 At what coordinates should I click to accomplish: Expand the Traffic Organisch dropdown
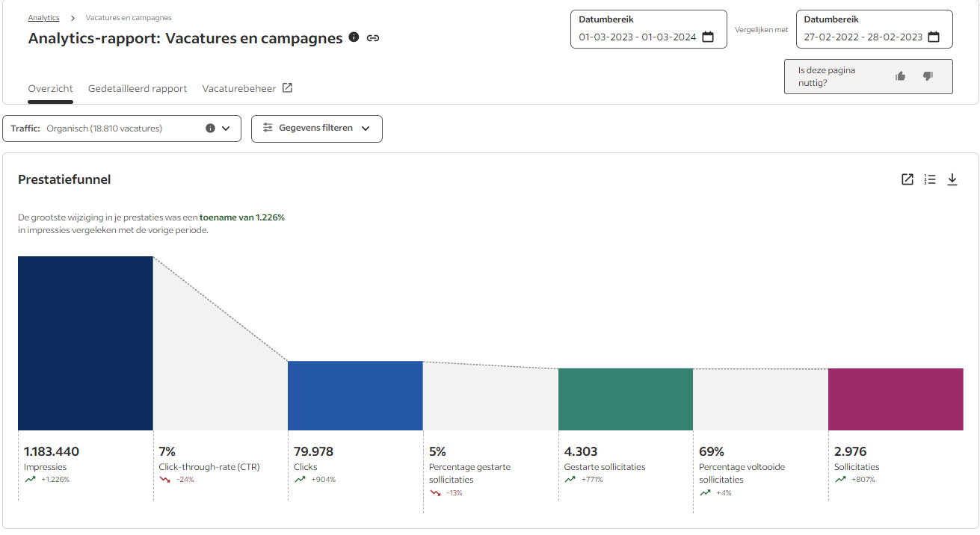[x=226, y=129]
